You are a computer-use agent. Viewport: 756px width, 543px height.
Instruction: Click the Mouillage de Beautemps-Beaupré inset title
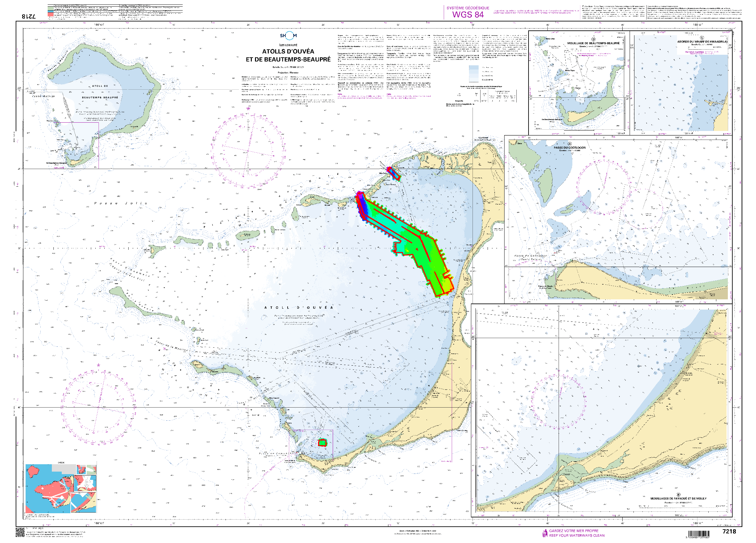click(x=593, y=43)
